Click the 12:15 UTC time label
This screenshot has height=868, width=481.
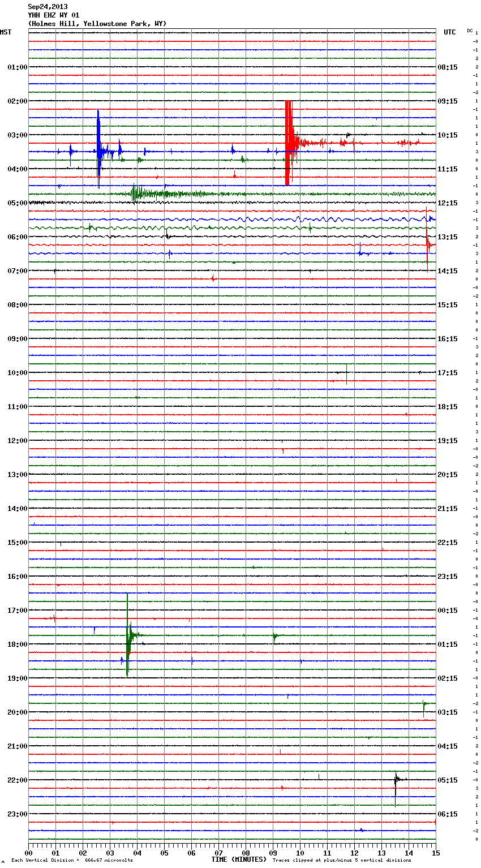click(448, 203)
